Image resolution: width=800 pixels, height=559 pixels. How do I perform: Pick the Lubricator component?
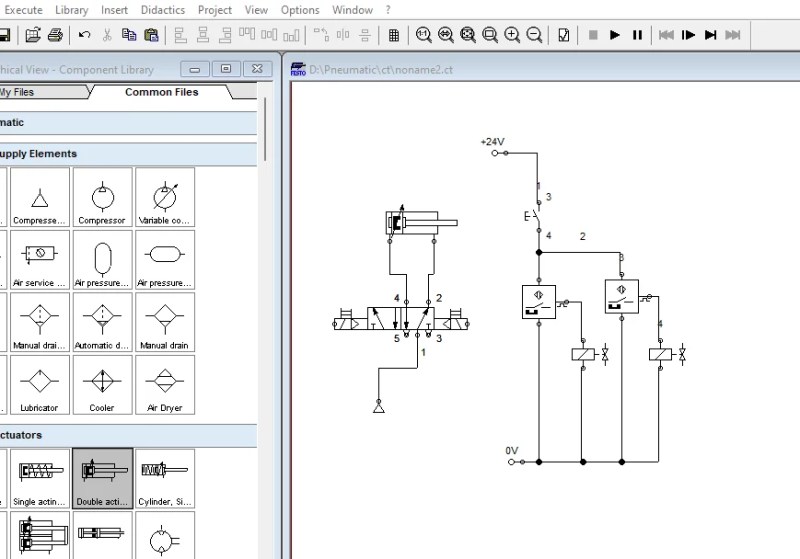40,385
